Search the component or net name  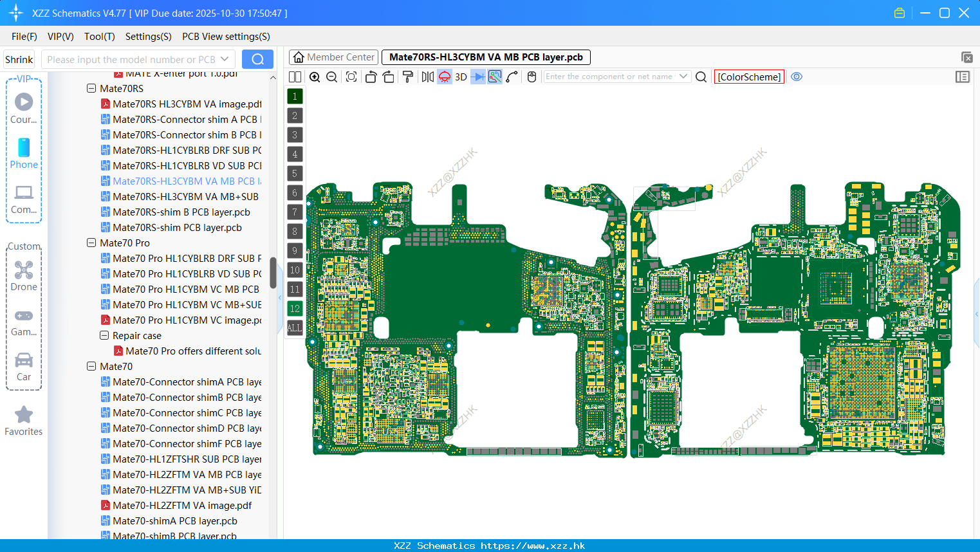[x=701, y=77]
